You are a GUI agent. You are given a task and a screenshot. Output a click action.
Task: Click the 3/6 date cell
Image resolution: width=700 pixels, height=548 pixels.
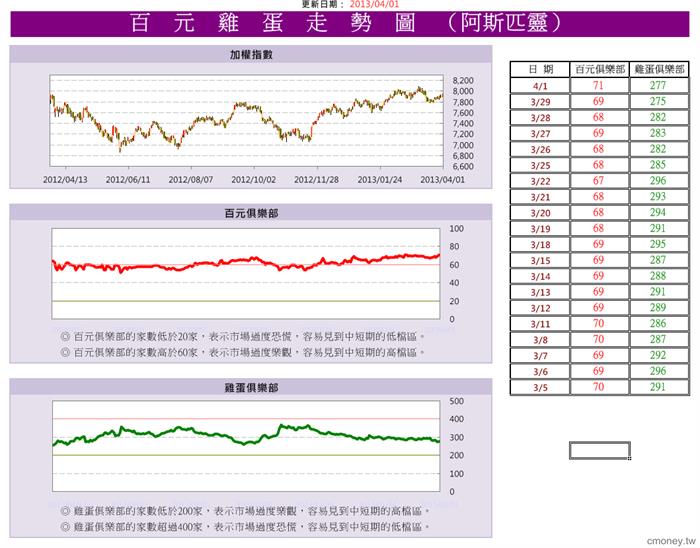[x=540, y=372]
